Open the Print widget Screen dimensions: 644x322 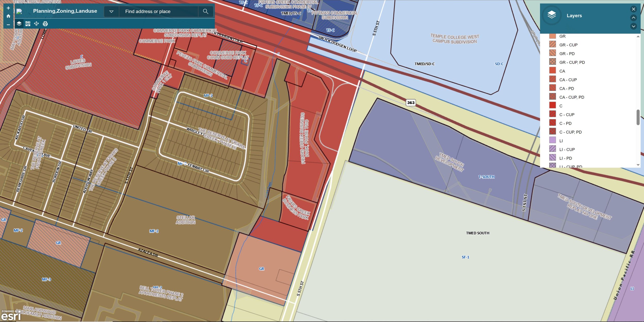pos(45,24)
